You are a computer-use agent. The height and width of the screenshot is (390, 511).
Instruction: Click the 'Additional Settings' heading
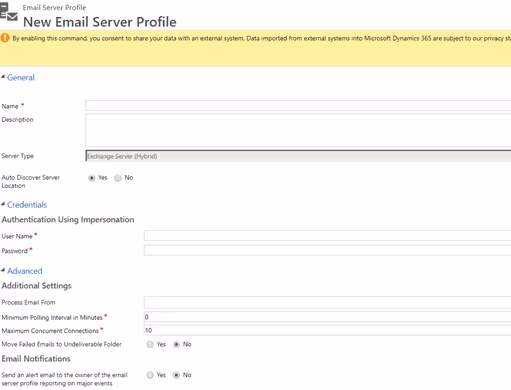pos(37,286)
